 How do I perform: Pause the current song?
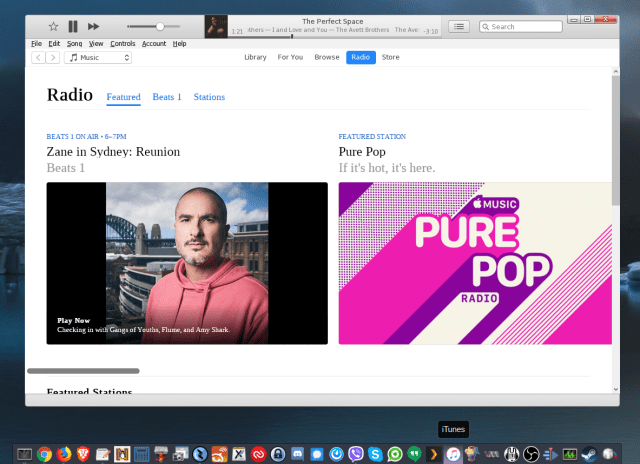pyautogui.click(x=73, y=26)
